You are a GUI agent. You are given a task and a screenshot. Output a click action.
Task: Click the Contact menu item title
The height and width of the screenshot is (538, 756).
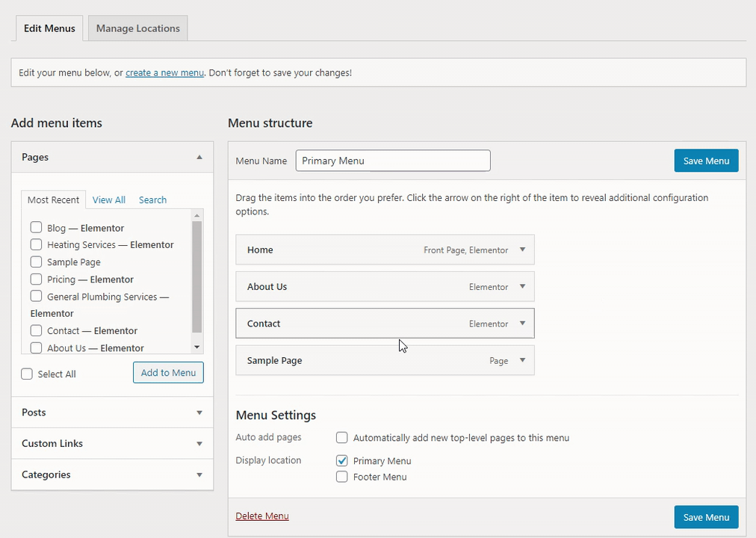click(x=264, y=324)
